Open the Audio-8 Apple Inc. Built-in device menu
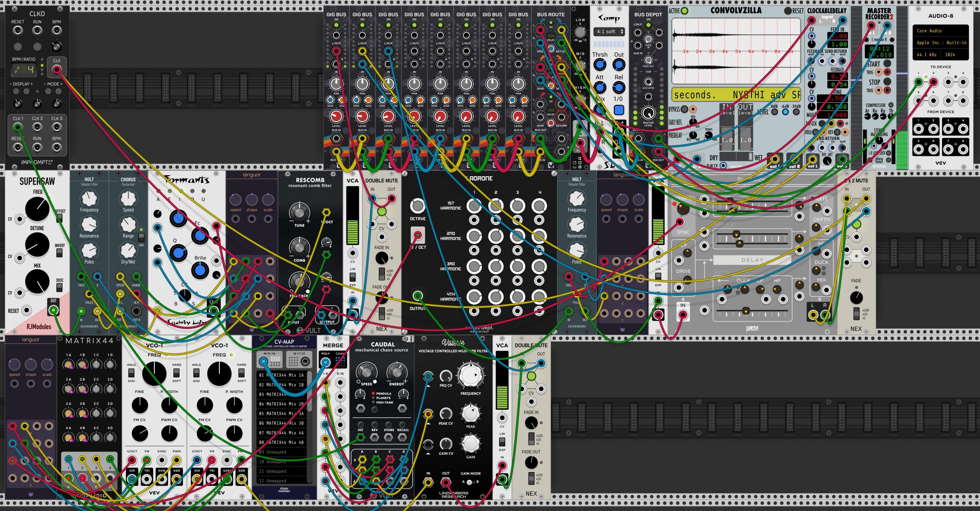The height and width of the screenshot is (511, 980). 941,43
